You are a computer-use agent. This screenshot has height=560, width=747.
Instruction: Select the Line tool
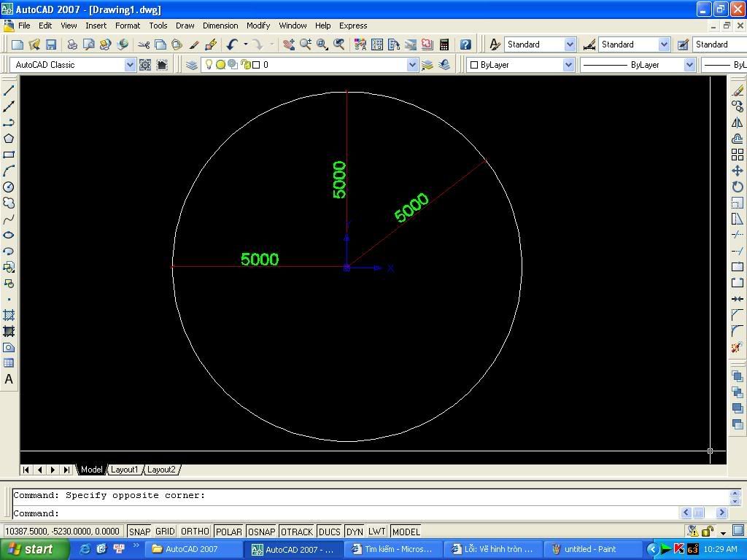9,90
